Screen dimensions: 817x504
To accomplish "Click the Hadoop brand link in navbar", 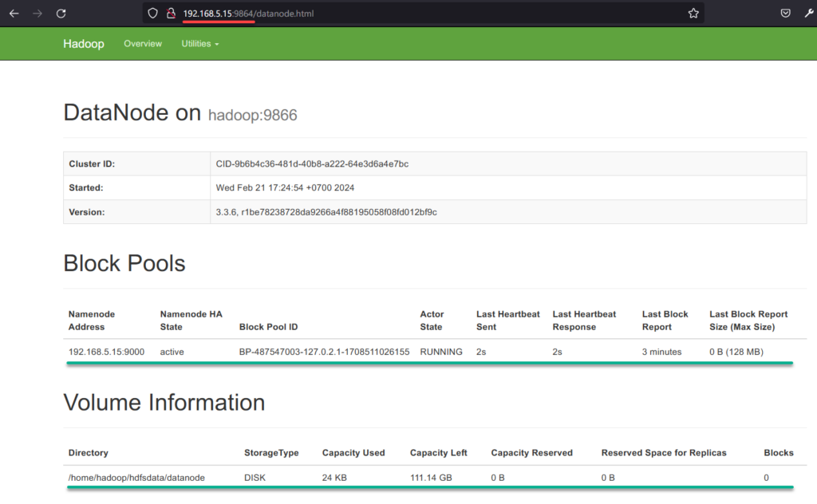I will [x=83, y=44].
